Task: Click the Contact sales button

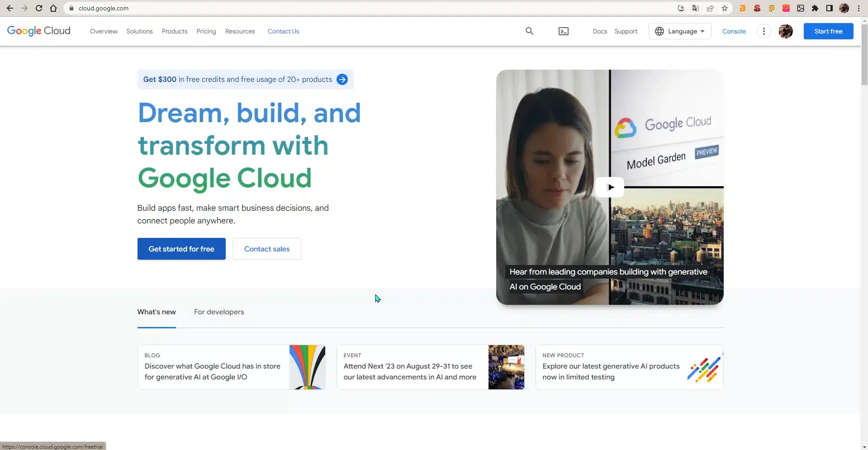Action: 267,249
